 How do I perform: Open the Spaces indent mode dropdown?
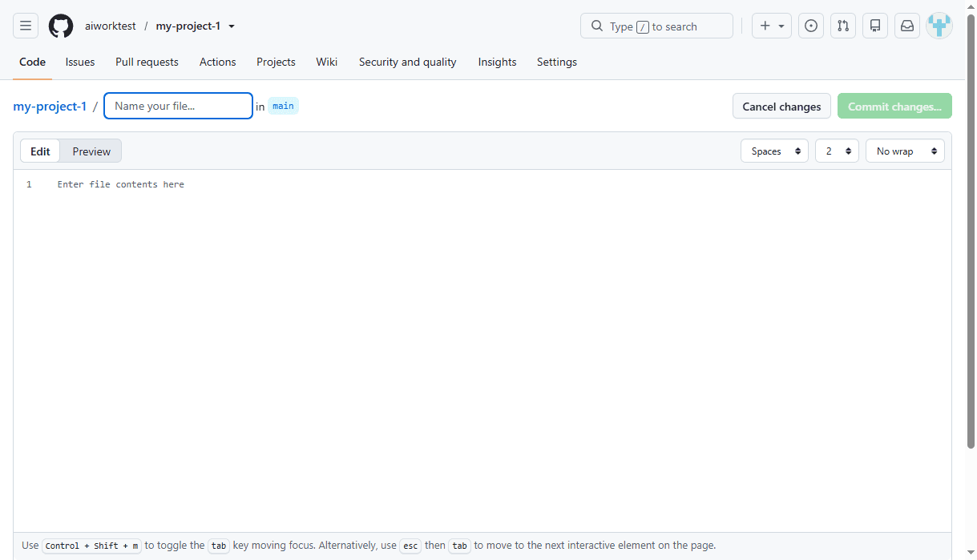pyautogui.click(x=774, y=151)
